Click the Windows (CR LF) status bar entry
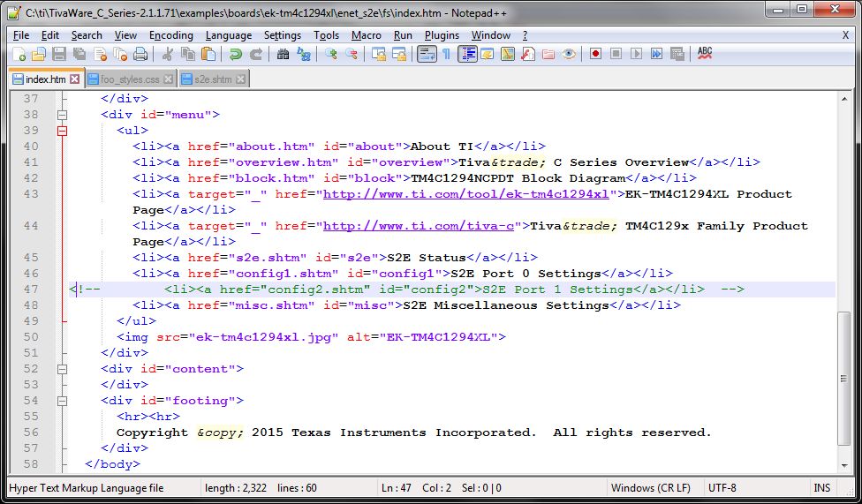The height and width of the screenshot is (504, 862). point(651,488)
